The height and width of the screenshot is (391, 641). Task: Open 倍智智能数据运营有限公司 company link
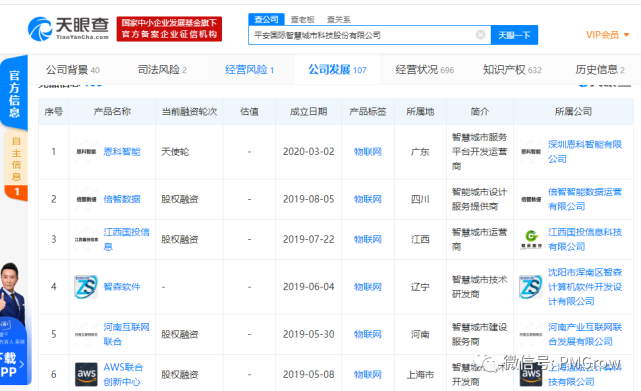coord(585,199)
